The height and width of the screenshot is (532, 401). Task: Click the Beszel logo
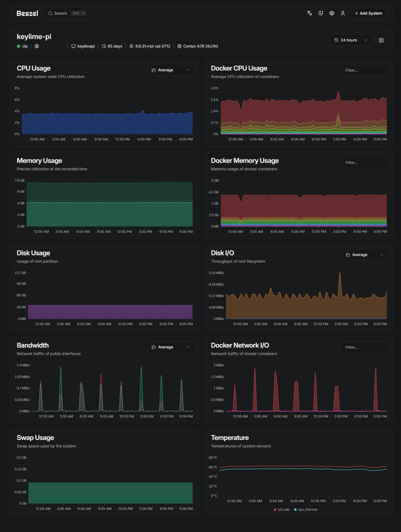[x=27, y=13]
